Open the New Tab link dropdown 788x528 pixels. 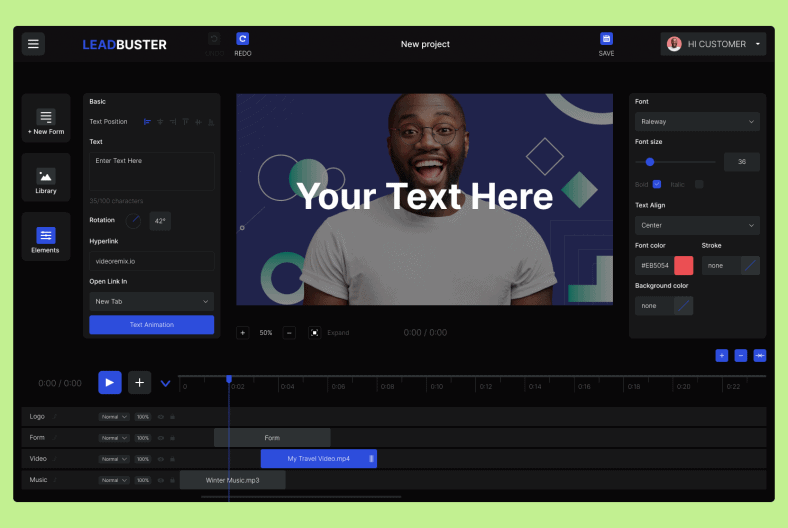(151, 301)
